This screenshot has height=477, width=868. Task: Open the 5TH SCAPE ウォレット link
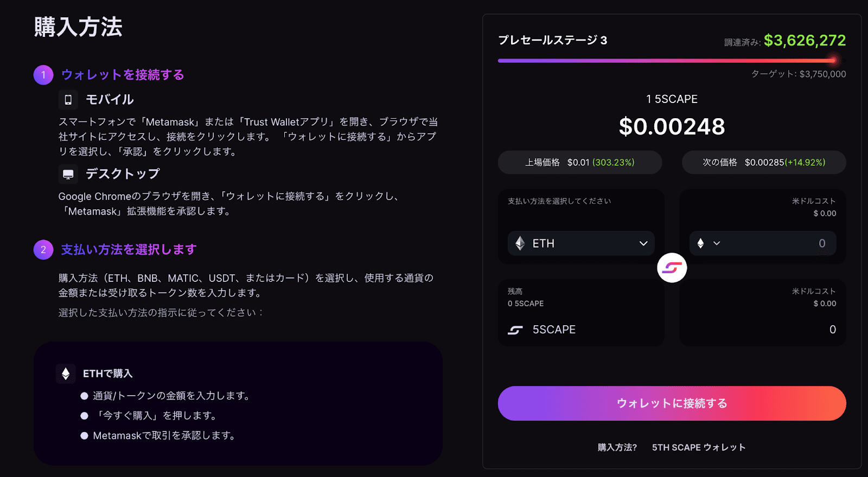pyautogui.click(x=699, y=447)
